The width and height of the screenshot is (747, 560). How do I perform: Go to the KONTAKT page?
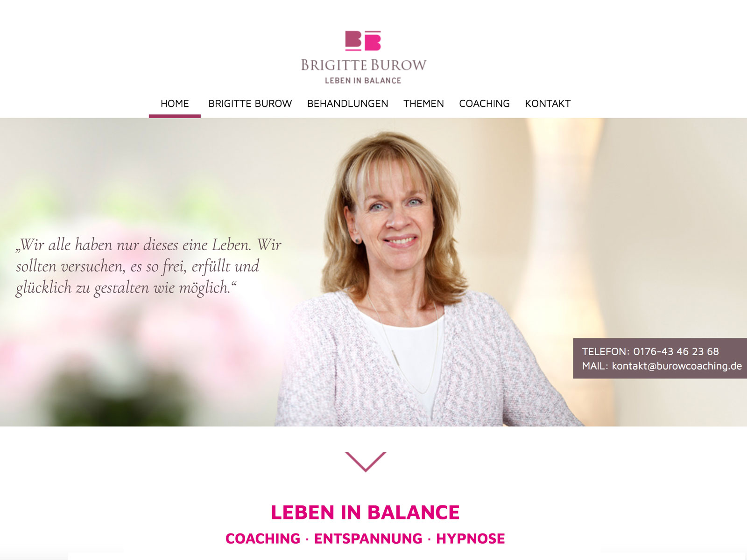pyautogui.click(x=548, y=104)
